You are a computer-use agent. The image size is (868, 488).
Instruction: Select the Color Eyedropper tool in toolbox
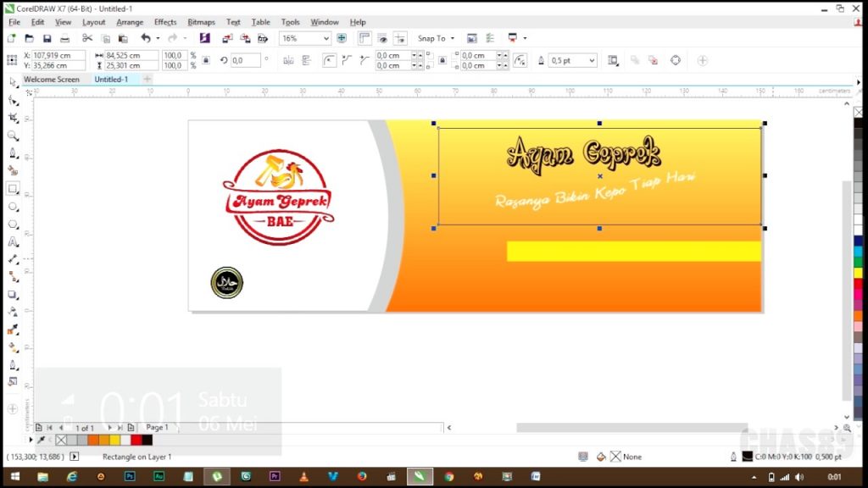coord(14,330)
